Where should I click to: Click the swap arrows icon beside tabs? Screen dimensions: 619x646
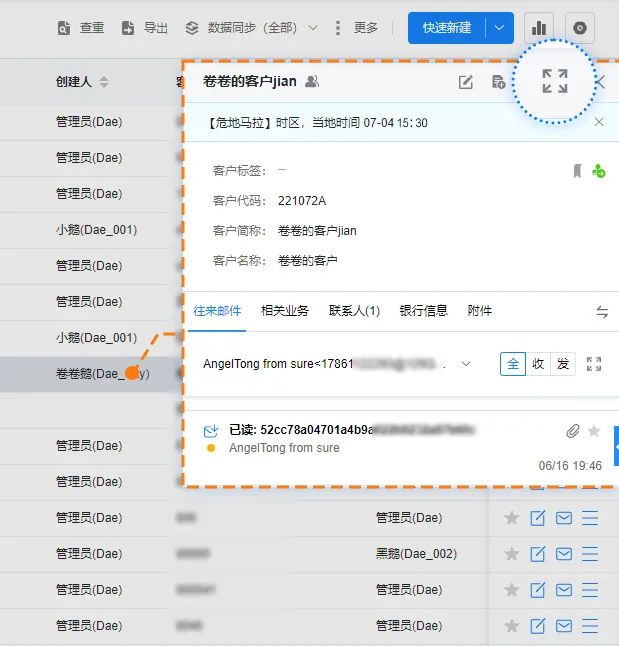pos(602,312)
